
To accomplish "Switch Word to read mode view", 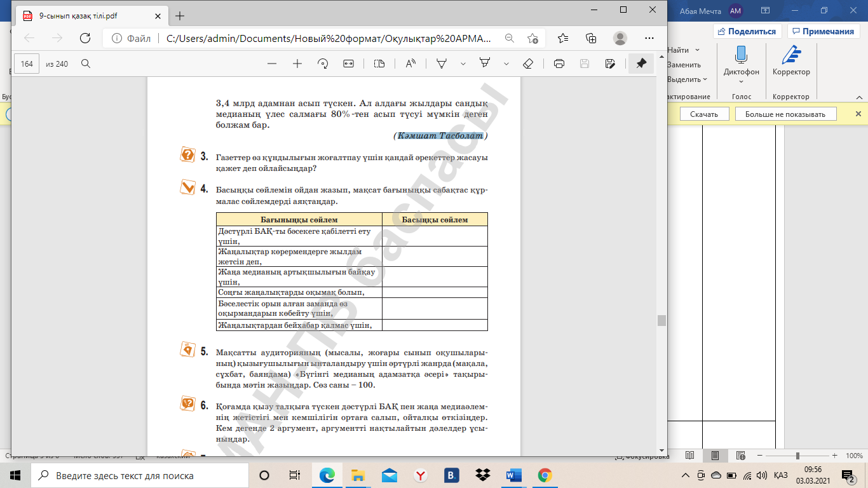I will point(689,456).
